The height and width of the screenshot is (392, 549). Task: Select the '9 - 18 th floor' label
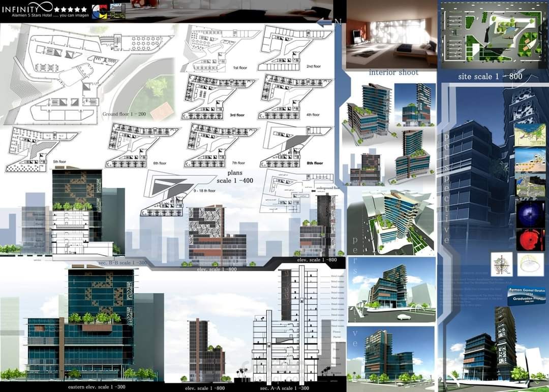(x=204, y=191)
